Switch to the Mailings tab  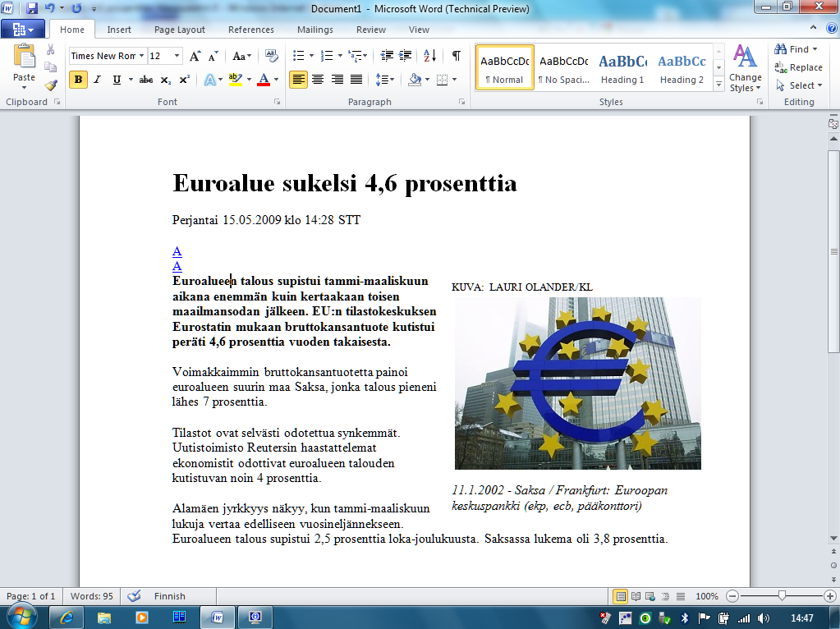pyautogui.click(x=315, y=30)
